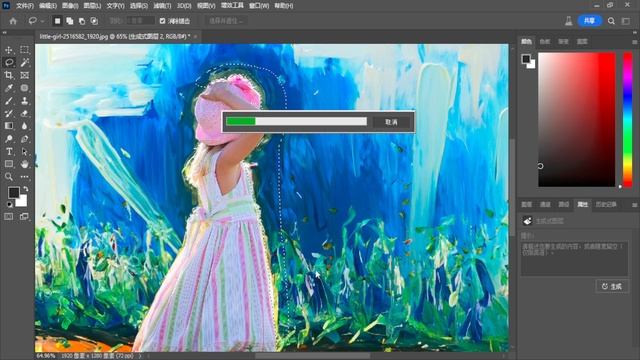The width and height of the screenshot is (640, 360).
Task: Switch to the 颜色 color panel tab
Action: tap(527, 41)
